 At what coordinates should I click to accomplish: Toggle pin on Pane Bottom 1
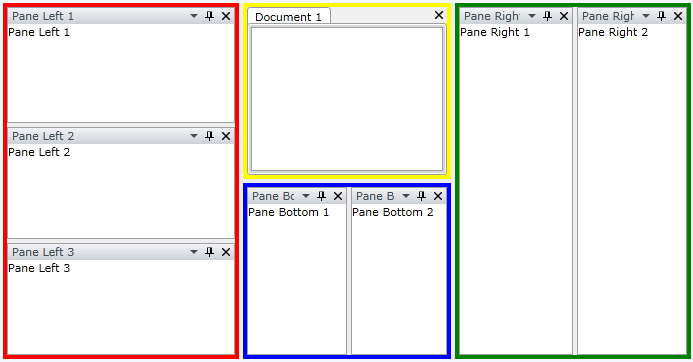pos(321,196)
